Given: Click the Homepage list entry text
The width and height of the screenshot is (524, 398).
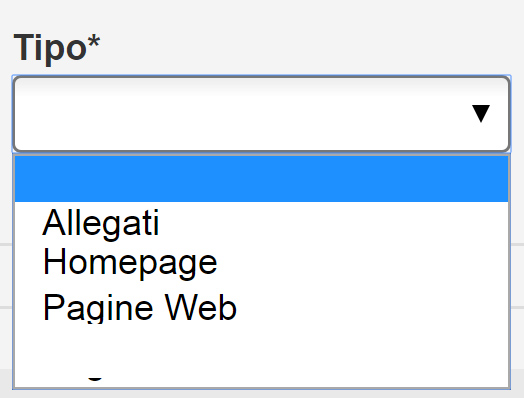Looking at the screenshot, I should [130, 264].
